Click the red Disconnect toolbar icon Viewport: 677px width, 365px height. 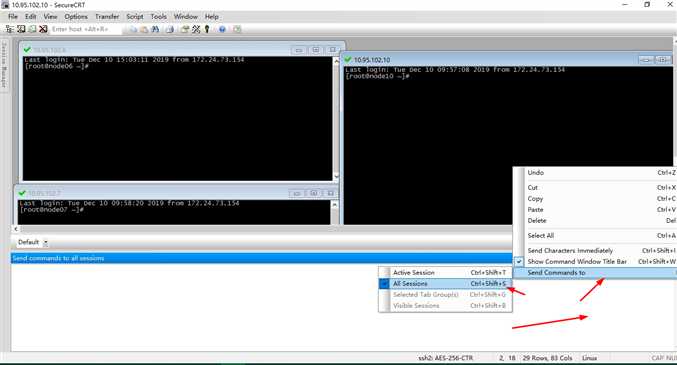point(43,29)
